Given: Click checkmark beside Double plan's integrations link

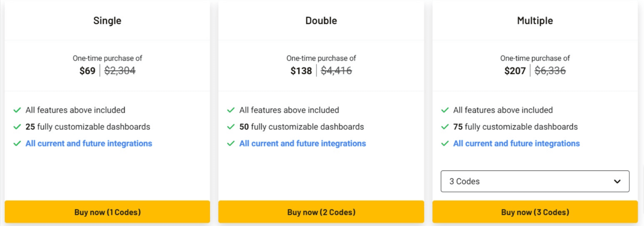Looking at the screenshot, I should click(231, 144).
